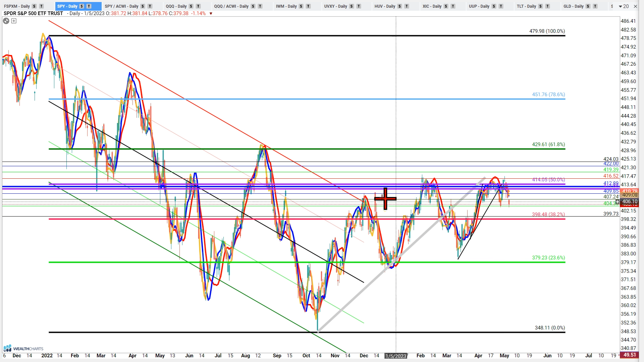Click the 419.39 green line label
Screen dimensions: 644x362
(x=611, y=170)
